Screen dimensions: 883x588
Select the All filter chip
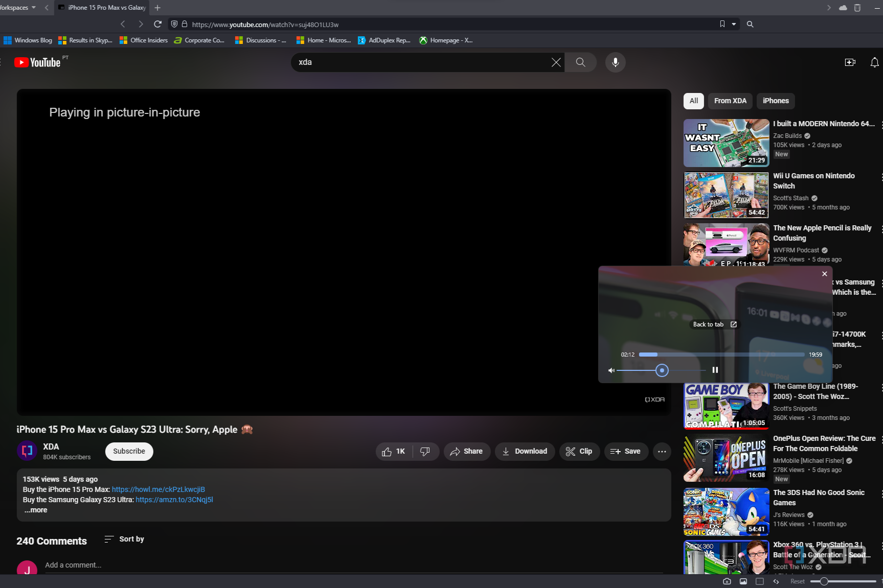click(694, 101)
